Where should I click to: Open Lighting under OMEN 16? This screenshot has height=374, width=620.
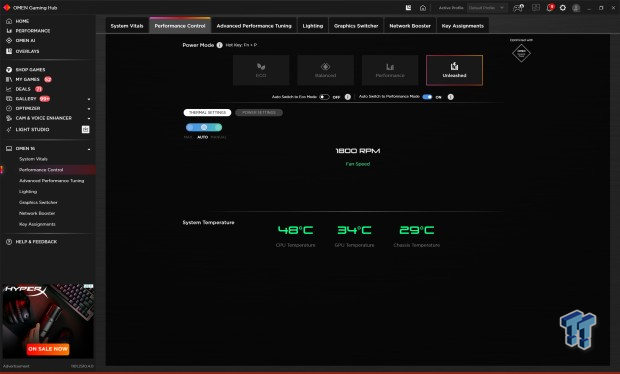point(28,192)
